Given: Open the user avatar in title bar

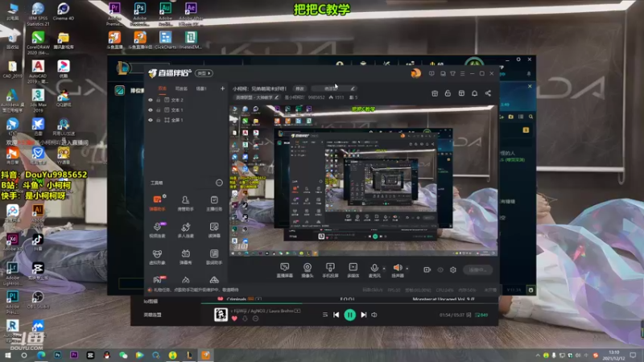Looking at the screenshot, I should [415, 73].
